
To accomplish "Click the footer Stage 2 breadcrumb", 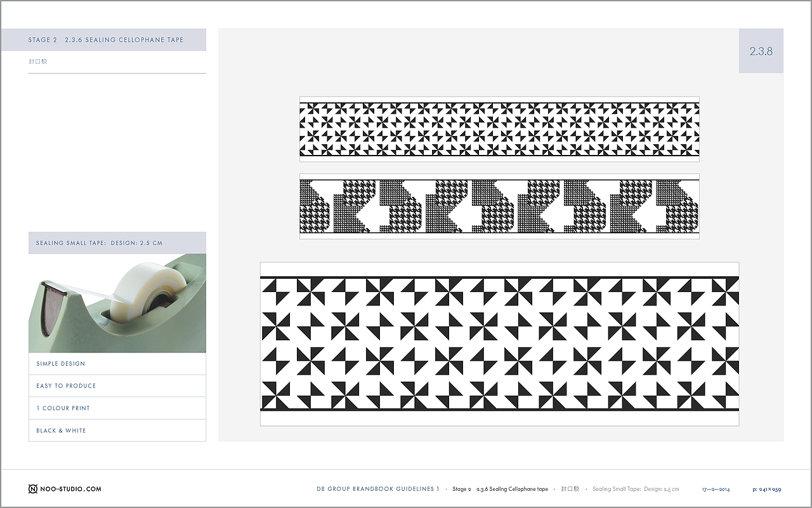I will coord(462,489).
